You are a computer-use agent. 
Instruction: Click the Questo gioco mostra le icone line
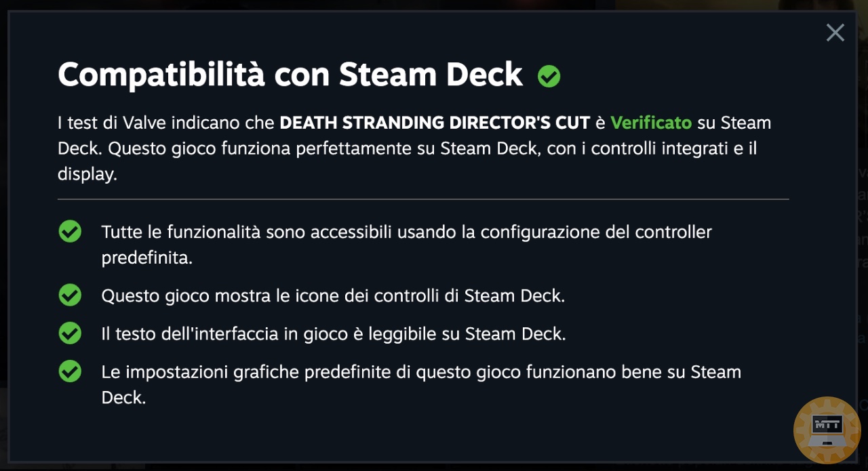(x=333, y=296)
